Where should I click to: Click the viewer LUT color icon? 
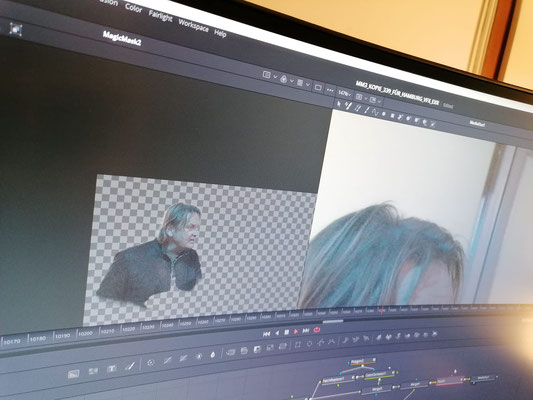(283, 79)
